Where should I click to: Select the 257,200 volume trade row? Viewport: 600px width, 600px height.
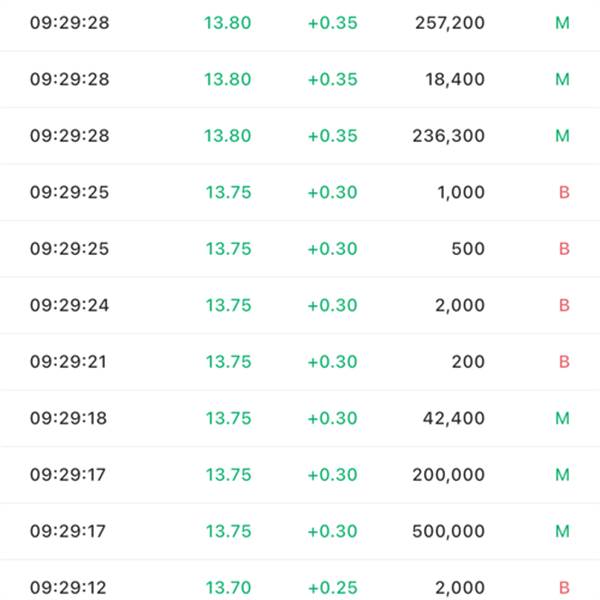(x=300, y=23)
